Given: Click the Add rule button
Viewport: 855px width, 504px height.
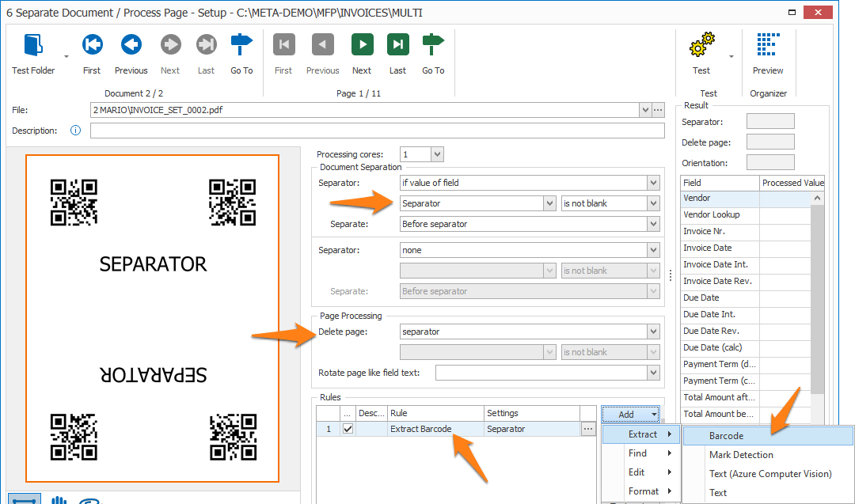Looking at the screenshot, I should (x=630, y=414).
